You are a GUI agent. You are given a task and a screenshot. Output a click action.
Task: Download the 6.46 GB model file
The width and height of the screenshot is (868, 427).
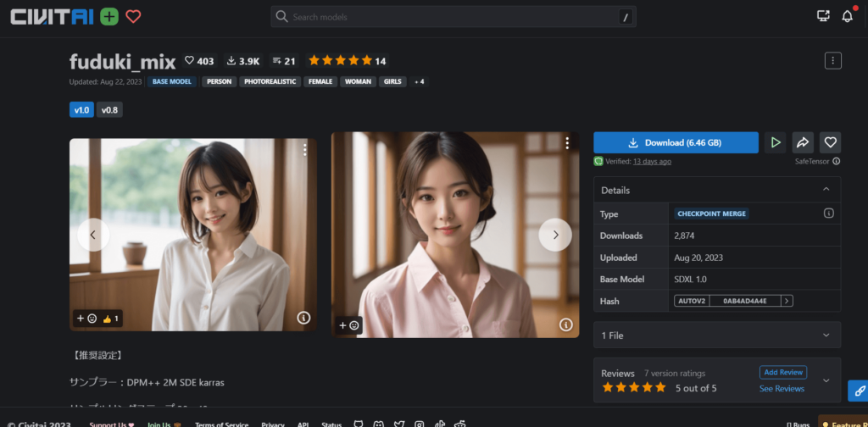pyautogui.click(x=676, y=142)
